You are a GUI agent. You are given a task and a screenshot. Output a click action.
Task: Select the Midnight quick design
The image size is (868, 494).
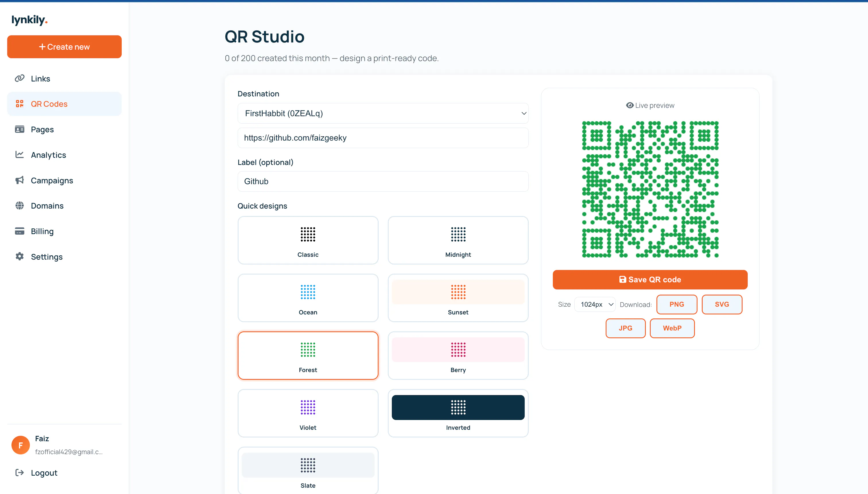coord(458,240)
